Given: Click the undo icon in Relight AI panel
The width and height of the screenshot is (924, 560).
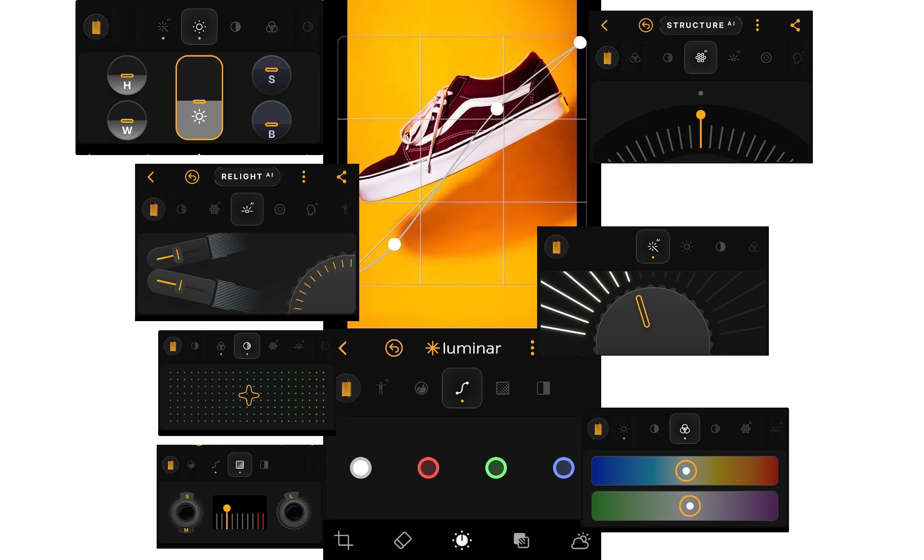Looking at the screenshot, I should [x=192, y=177].
